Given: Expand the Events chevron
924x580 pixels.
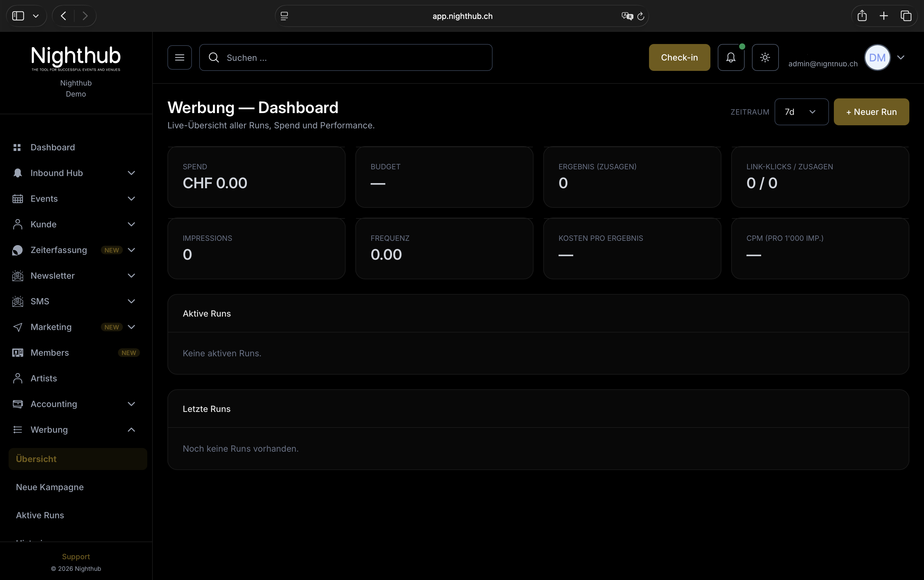Looking at the screenshot, I should point(131,199).
